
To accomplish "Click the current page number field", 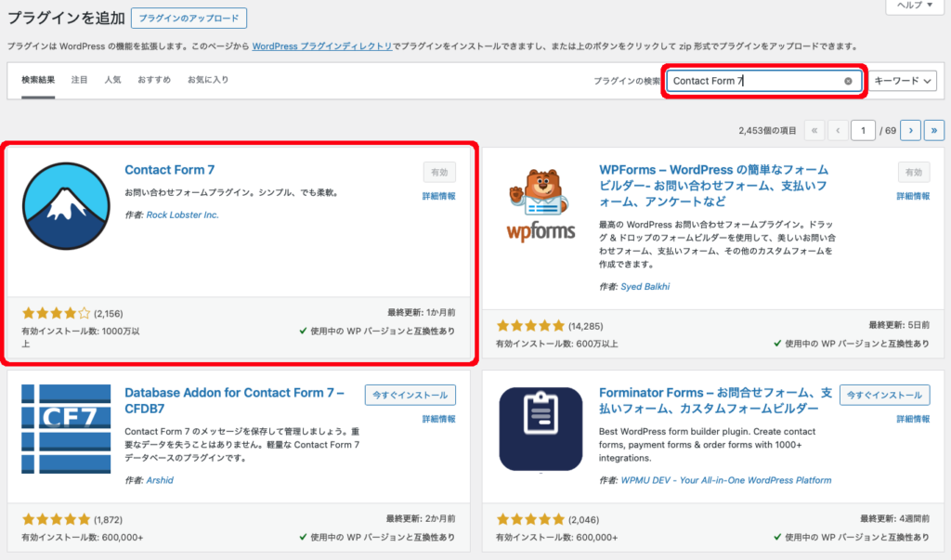I will [864, 131].
